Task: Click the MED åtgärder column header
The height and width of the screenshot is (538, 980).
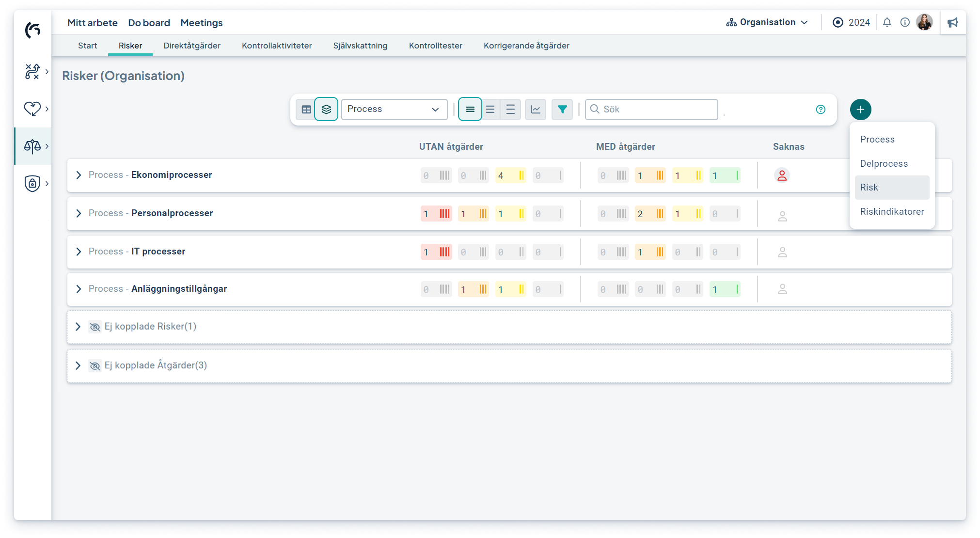Action: tap(625, 147)
